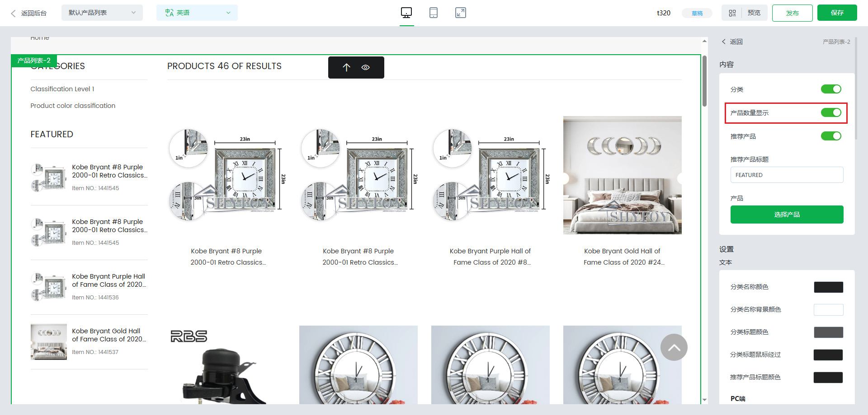Click the 返回后台 back arrow
This screenshot has height=415, width=868.
pyautogui.click(x=14, y=13)
